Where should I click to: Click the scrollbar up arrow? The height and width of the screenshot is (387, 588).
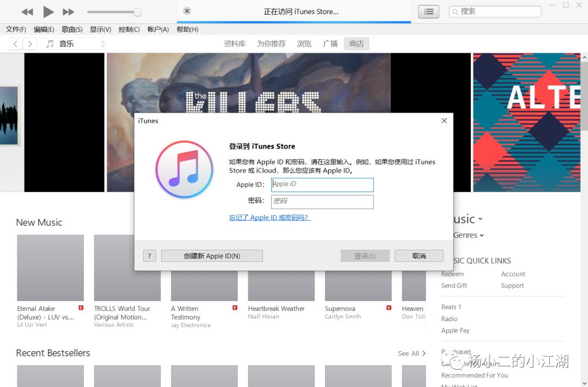click(584, 57)
